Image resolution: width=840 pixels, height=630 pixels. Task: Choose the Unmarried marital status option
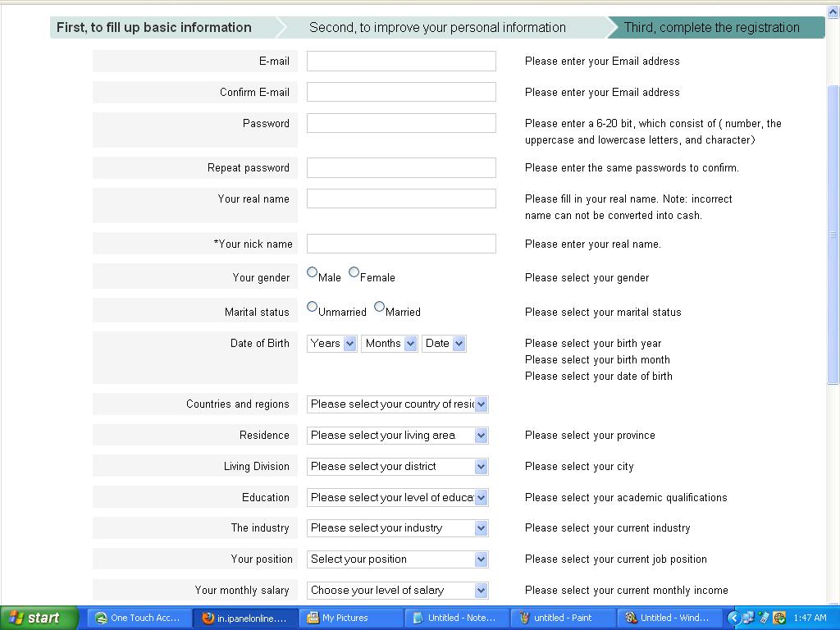(312, 307)
